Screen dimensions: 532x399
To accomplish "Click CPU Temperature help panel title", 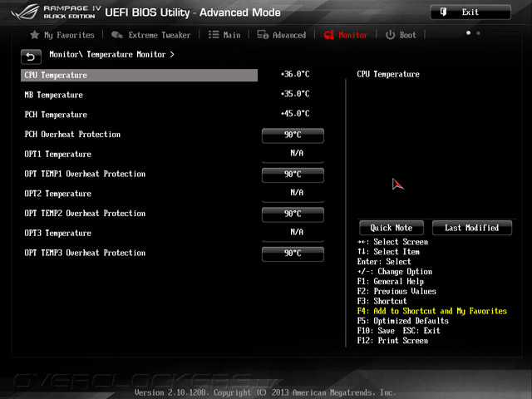I will tap(388, 74).
